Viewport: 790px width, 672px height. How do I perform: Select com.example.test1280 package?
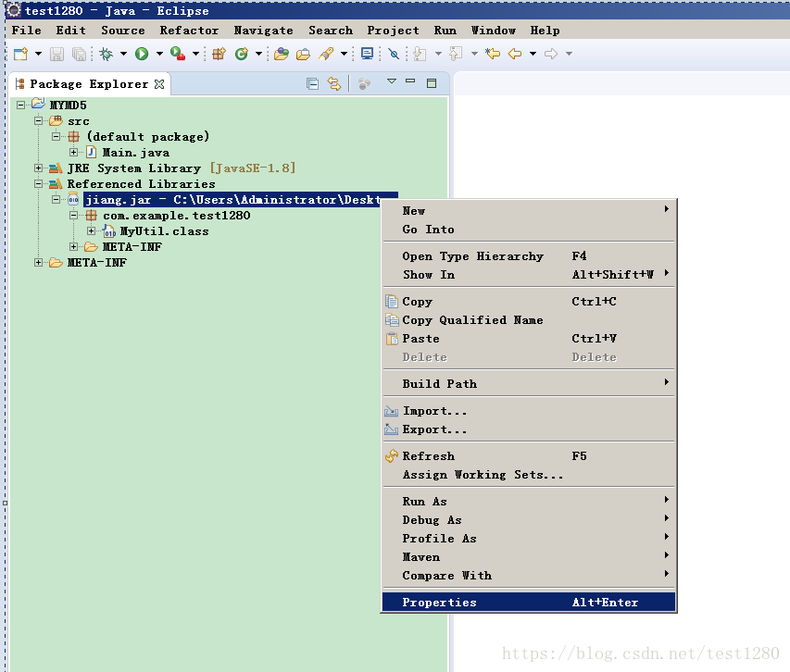(x=176, y=216)
